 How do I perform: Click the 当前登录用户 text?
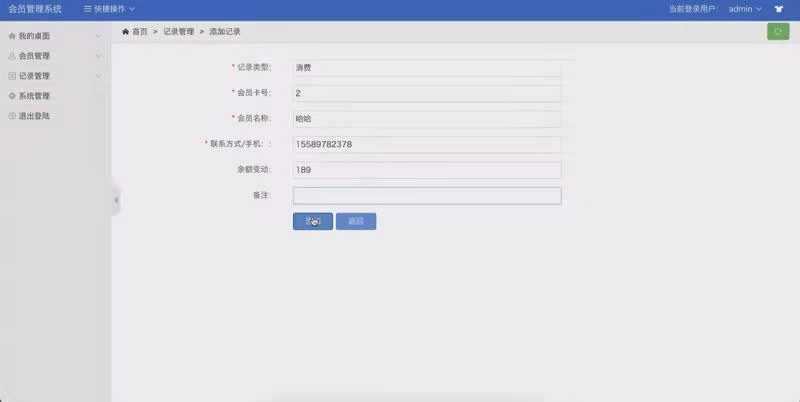click(x=694, y=9)
